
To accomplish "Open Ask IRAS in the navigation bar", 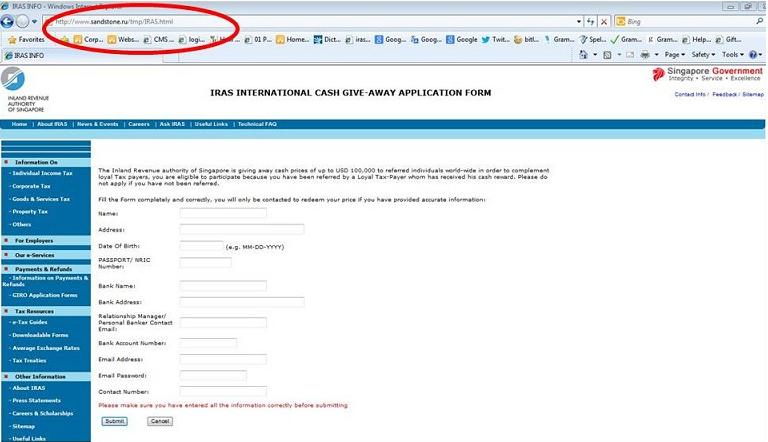I will pos(172,124).
